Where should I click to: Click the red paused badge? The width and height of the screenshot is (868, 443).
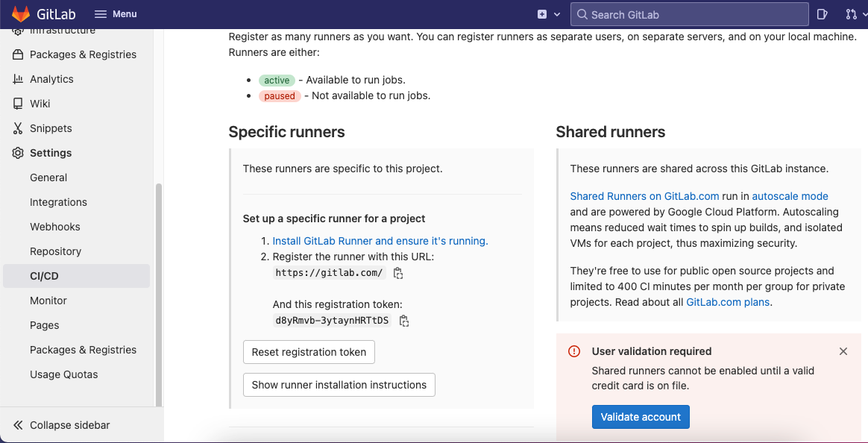(x=280, y=95)
